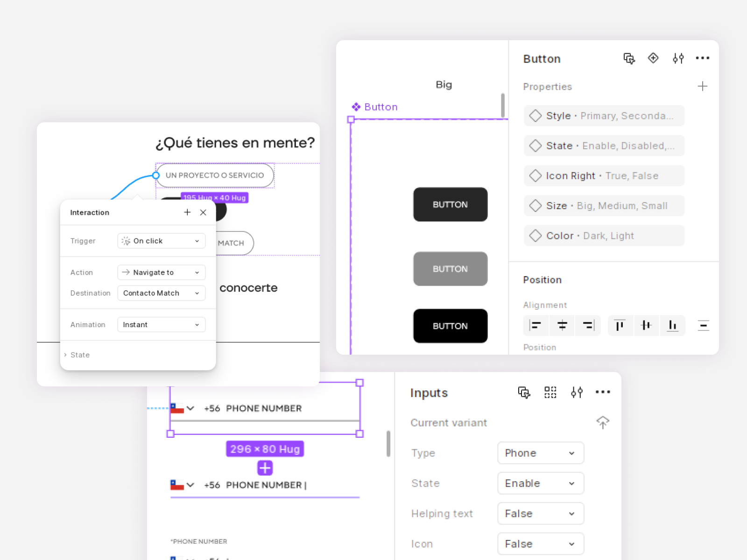747x560 pixels.
Task: Click the push changes icon beside Current variant
Action: point(603,422)
